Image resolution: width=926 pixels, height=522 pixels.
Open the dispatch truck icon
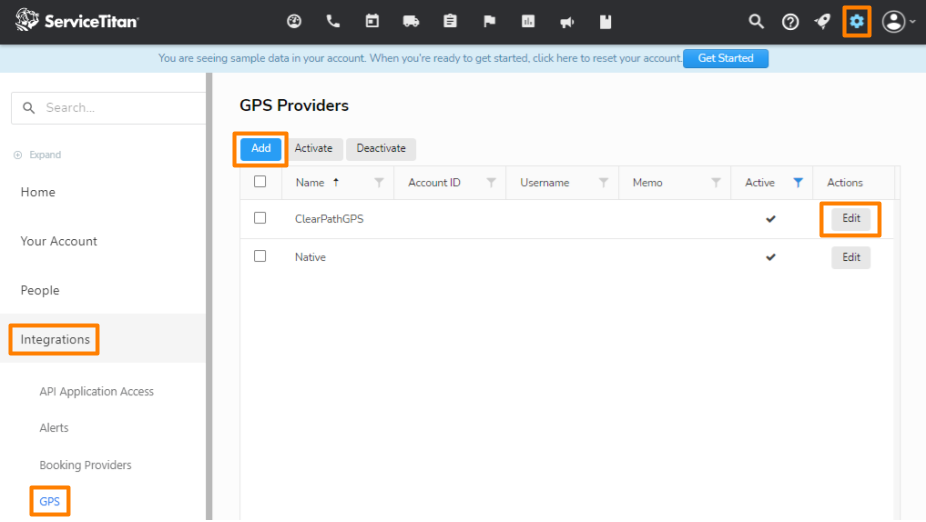411,22
